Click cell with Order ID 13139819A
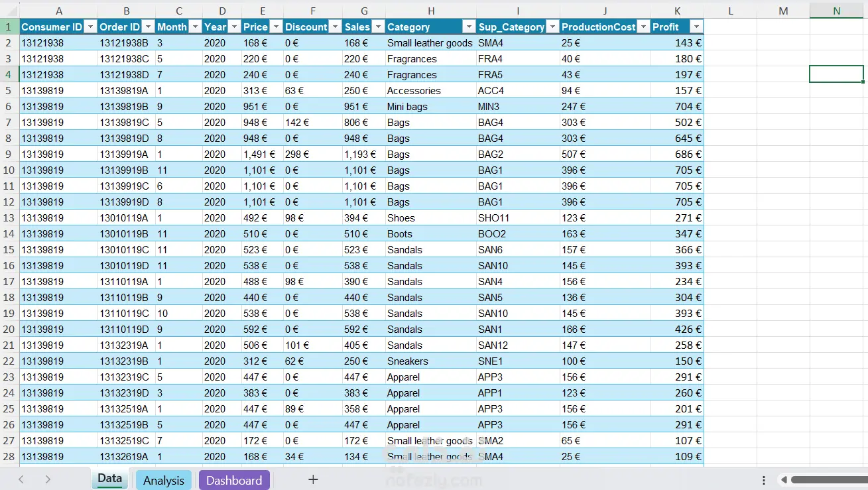868x490 pixels. (x=127, y=91)
